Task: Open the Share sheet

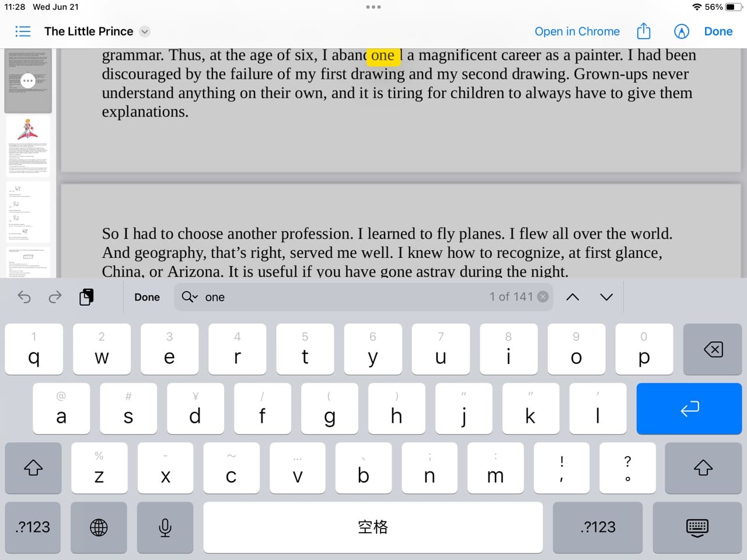Action: click(x=644, y=32)
